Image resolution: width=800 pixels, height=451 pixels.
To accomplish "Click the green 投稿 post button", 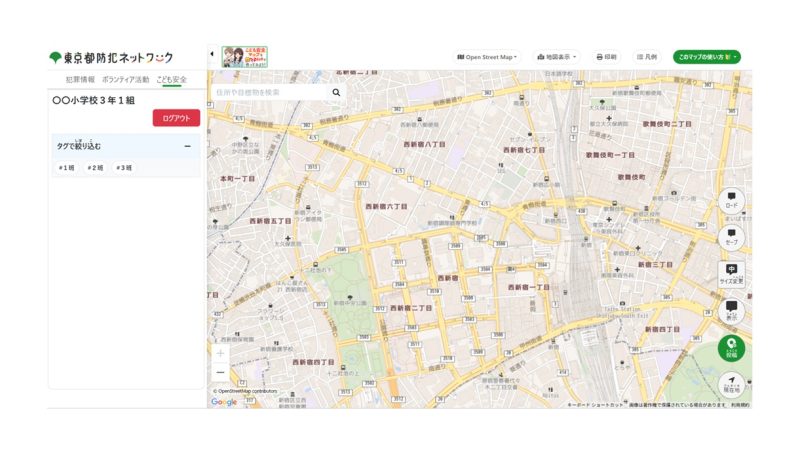I will (x=731, y=347).
